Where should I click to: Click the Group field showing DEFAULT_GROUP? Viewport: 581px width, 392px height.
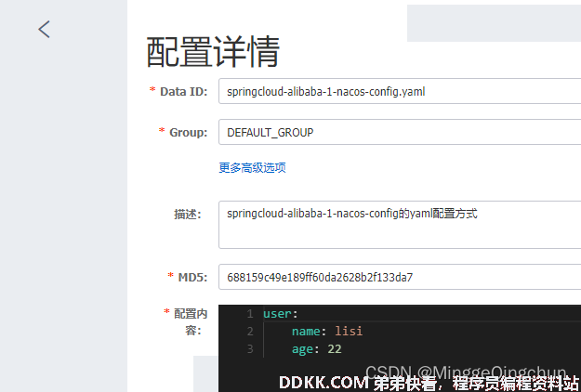point(400,132)
